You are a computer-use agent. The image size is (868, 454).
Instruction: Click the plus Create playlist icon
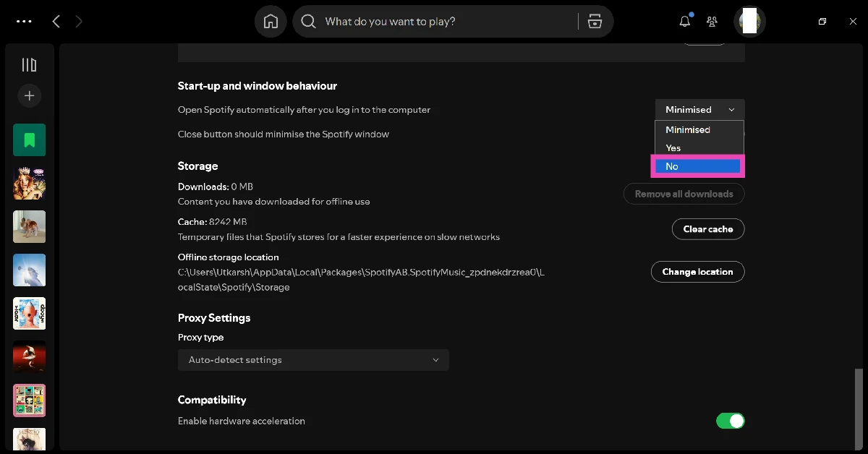click(30, 95)
